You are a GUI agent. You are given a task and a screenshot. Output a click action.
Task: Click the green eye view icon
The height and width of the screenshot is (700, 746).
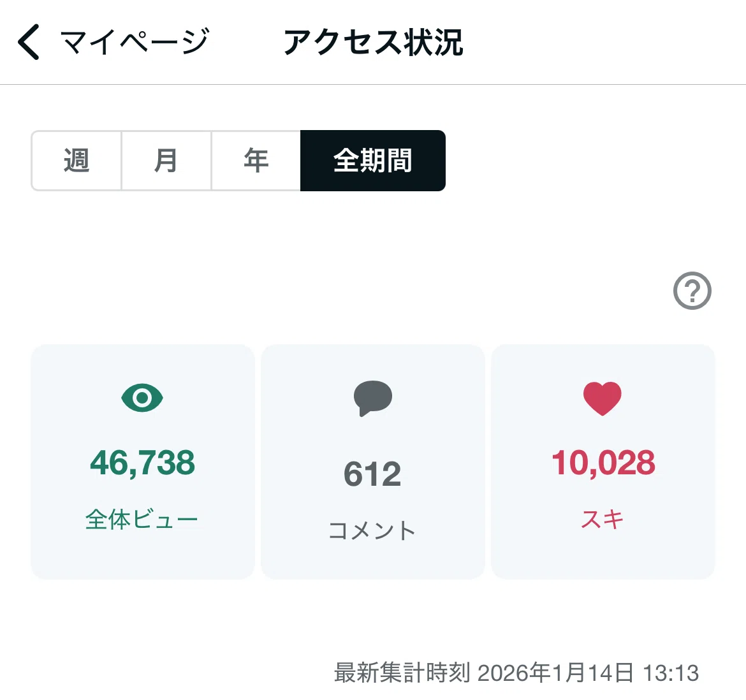point(142,398)
